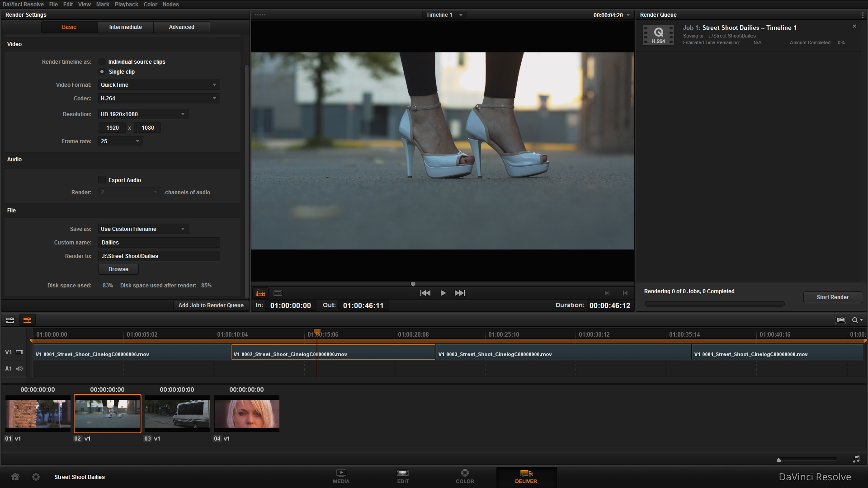Remove Job 1 from the render queue

[854, 27]
